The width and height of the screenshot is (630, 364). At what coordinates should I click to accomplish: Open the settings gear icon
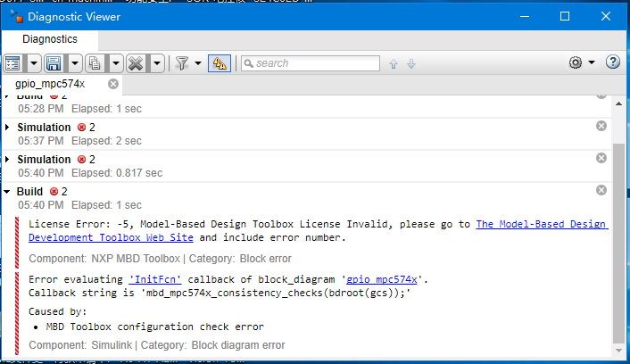[576, 62]
